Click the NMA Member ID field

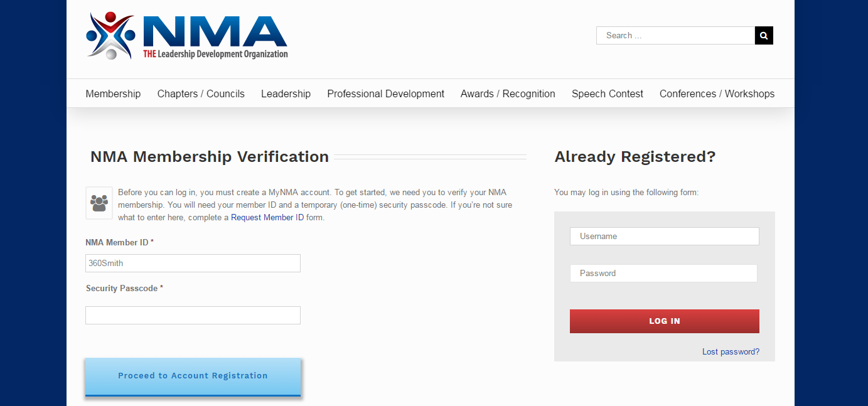(193, 263)
